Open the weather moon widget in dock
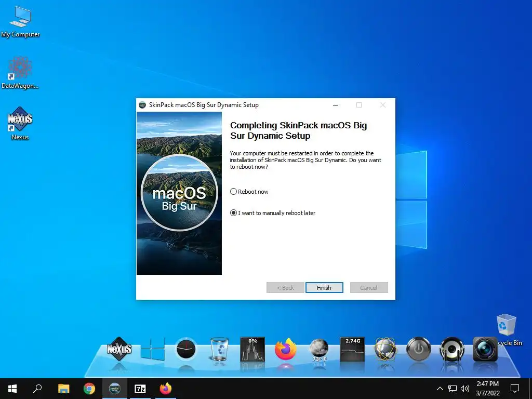This screenshot has height=399, width=532. point(319,350)
